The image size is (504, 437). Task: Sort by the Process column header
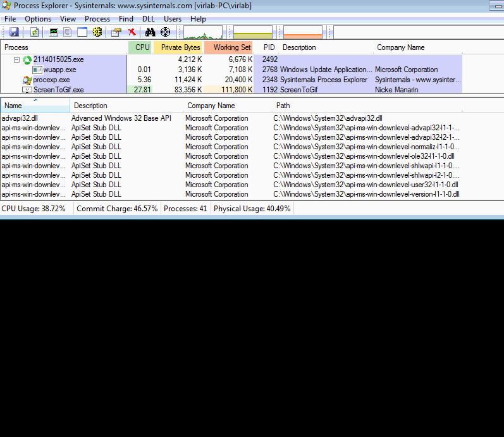point(65,47)
